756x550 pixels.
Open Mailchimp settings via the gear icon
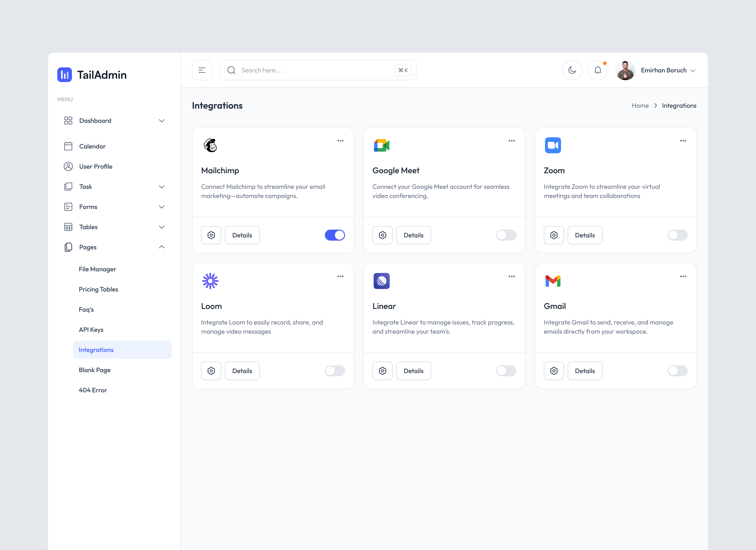(x=211, y=235)
